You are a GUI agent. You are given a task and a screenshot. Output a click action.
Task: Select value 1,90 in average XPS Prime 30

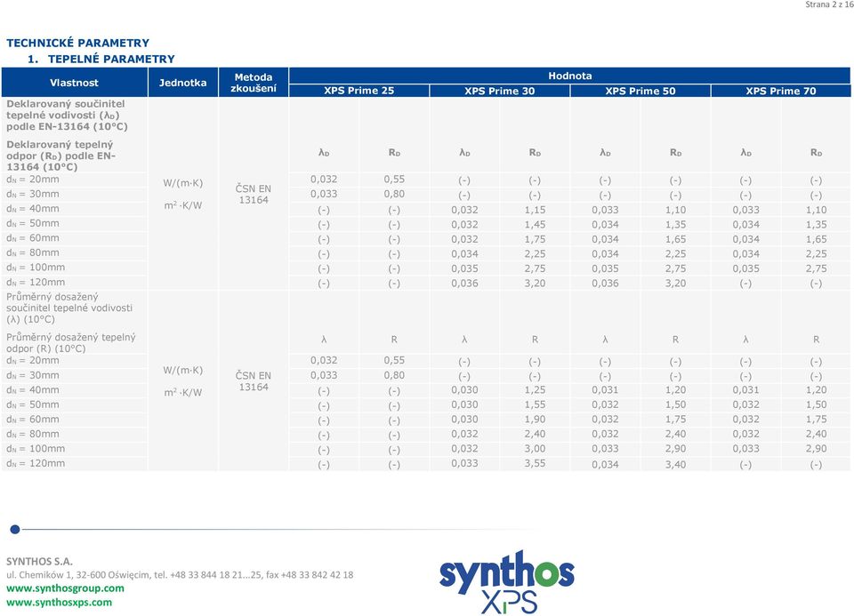coord(535,420)
